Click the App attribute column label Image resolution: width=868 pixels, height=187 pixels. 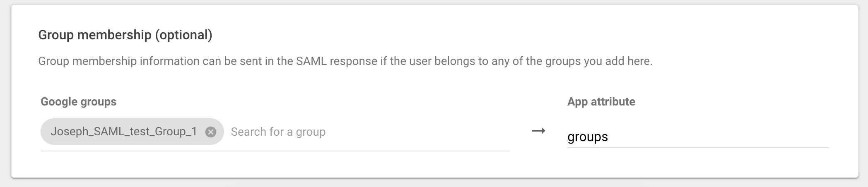coord(601,102)
